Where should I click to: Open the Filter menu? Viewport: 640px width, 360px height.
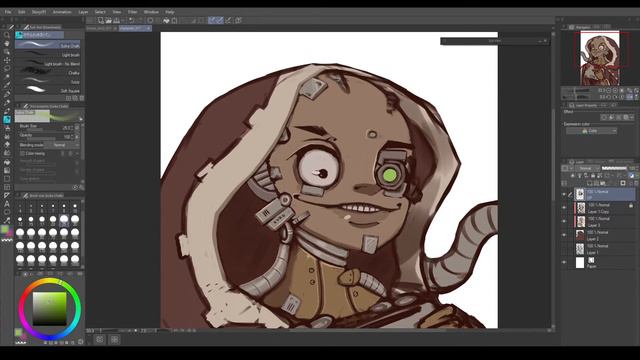(x=133, y=12)
